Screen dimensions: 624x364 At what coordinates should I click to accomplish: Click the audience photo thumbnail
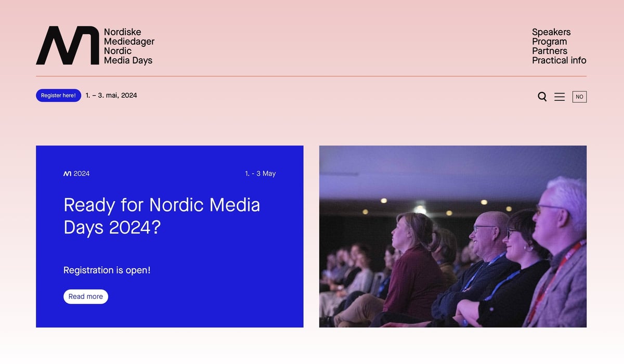tap(453, 237)
